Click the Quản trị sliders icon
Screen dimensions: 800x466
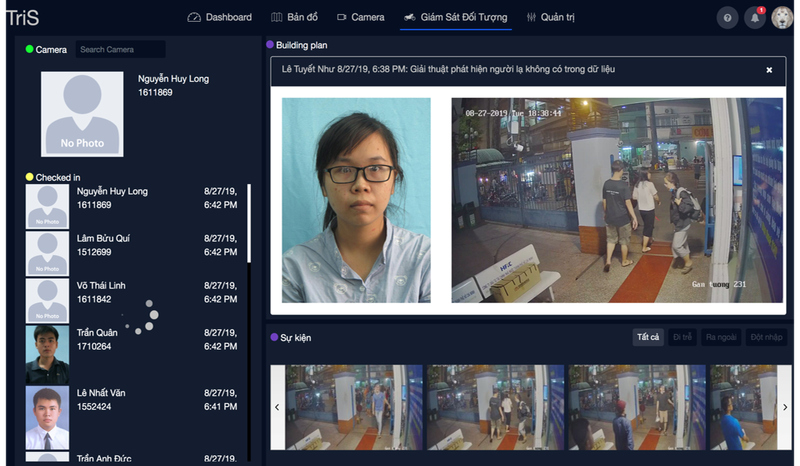531,17
